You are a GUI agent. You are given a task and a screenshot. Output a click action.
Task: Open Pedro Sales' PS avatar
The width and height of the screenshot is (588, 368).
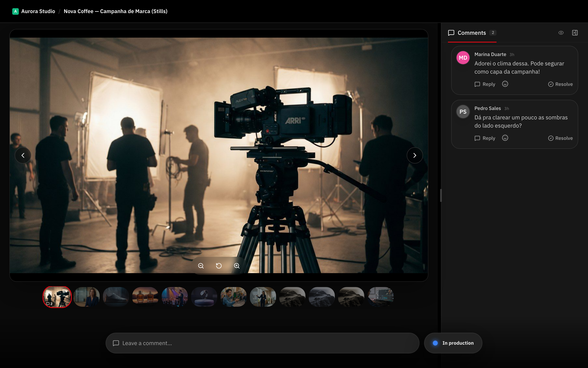(x=463, y=112)
